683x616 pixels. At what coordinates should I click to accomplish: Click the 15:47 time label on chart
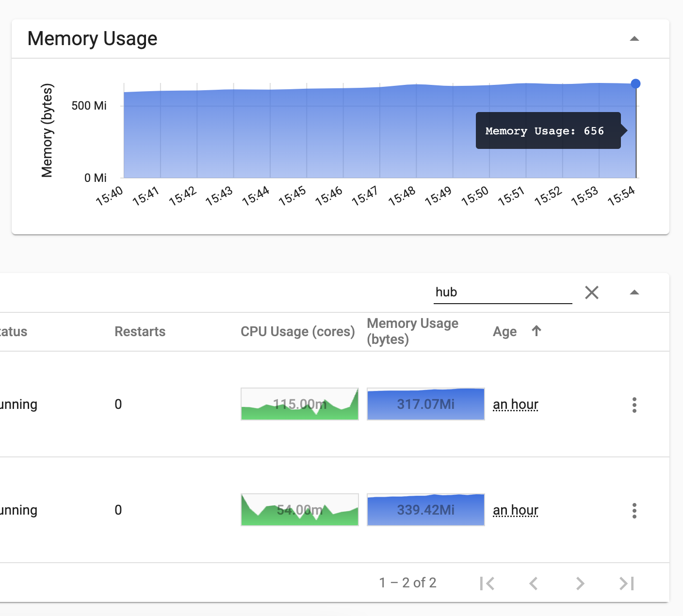click(x=365, y=196)
